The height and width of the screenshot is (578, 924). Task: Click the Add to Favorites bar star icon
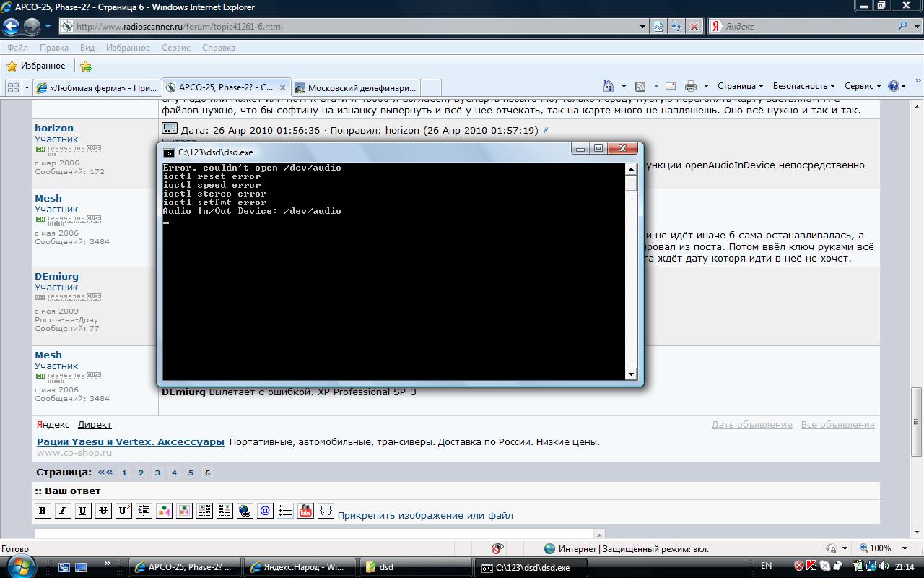86,66
